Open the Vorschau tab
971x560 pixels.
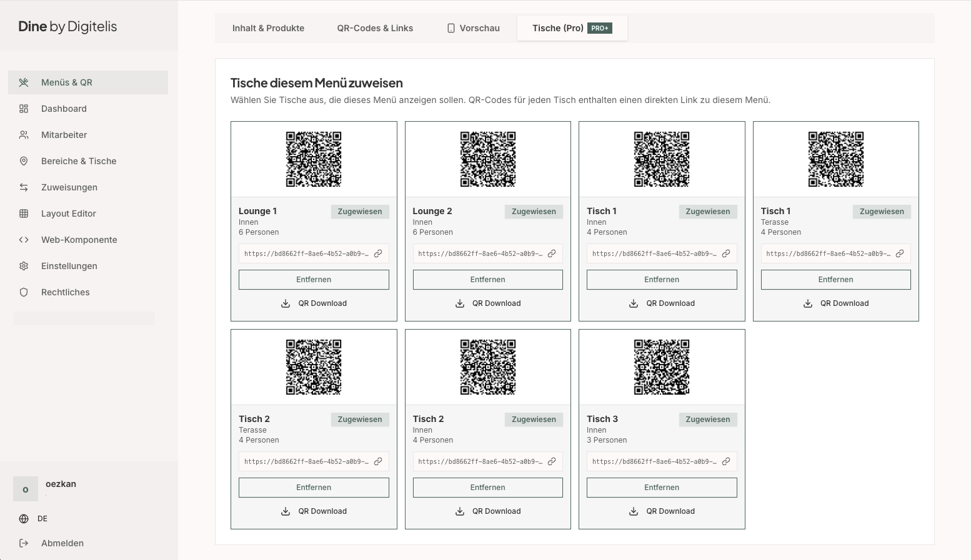point(473,28)
